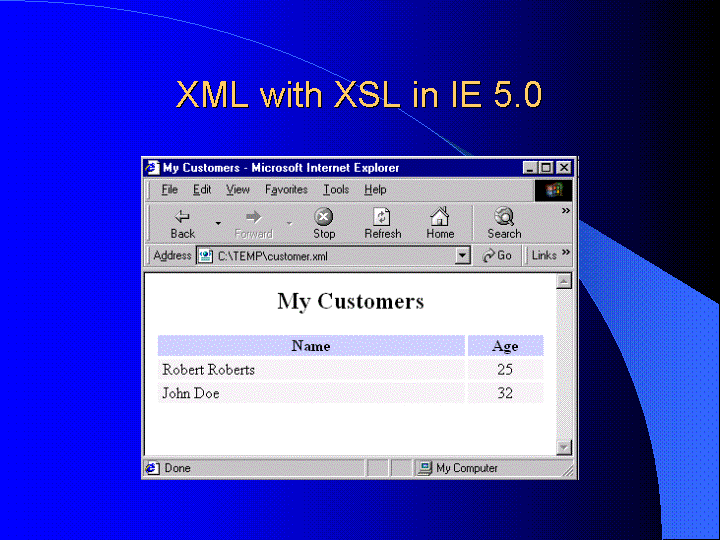This screenshot has height=540, width=720.
Task: Maximize the Internet Explorer window
Action: click(546, 168)
